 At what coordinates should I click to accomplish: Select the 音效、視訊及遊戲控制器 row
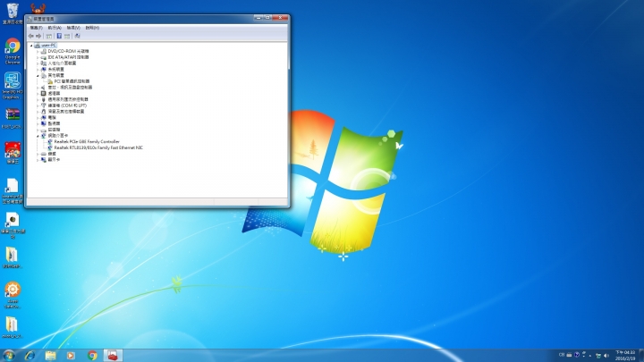click(66, 88)
